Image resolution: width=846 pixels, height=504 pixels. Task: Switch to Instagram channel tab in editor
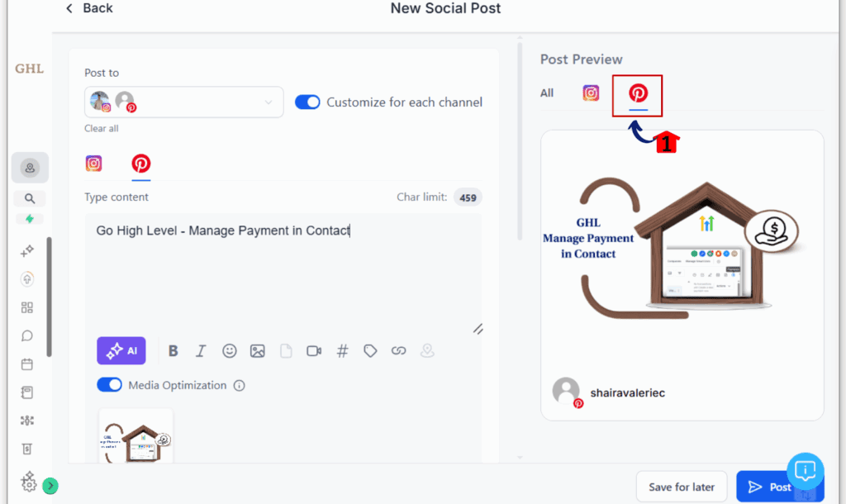click(94, 164)
